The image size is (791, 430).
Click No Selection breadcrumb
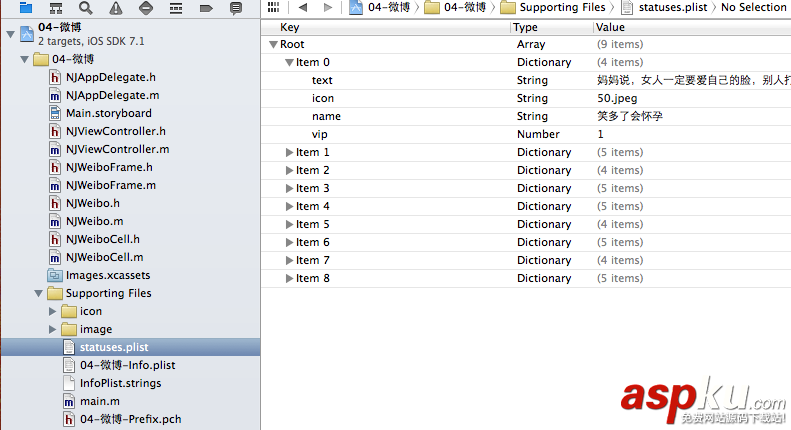[x=754, y=7]
